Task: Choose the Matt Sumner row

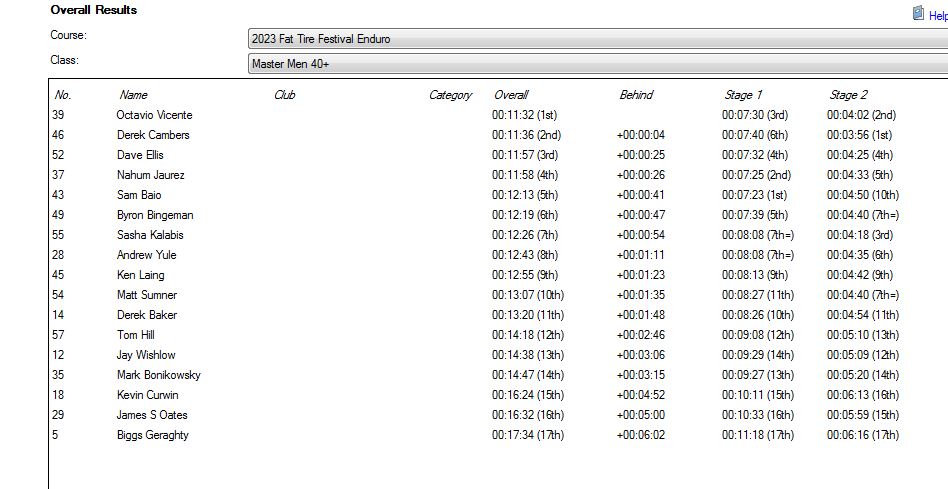Action: tap(146, 295)
